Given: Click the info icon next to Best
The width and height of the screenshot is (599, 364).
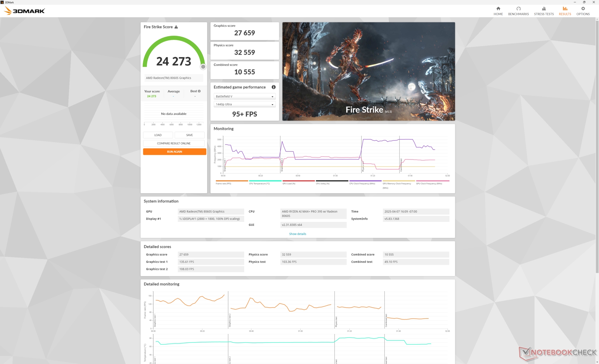Looking at the screenshot, I should [199, 91].
